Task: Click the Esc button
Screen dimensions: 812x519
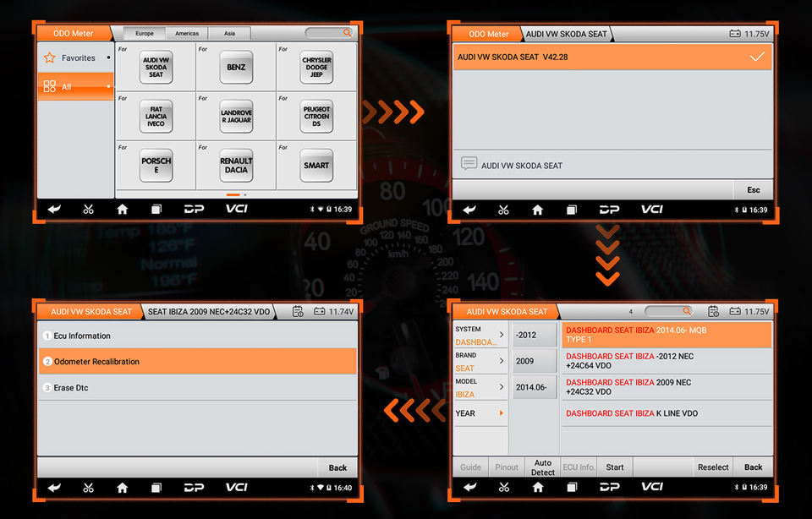Action: point(753,189)
